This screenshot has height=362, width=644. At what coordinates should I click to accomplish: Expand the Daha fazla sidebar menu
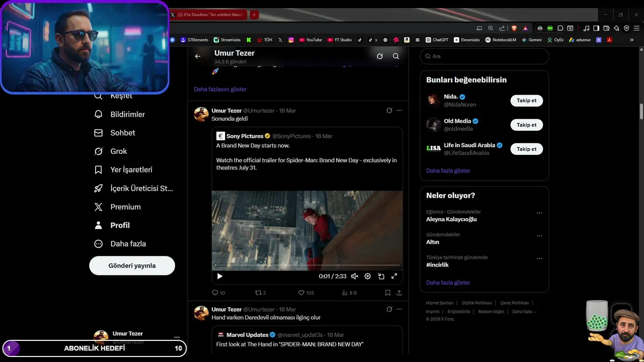click(120, 244)
